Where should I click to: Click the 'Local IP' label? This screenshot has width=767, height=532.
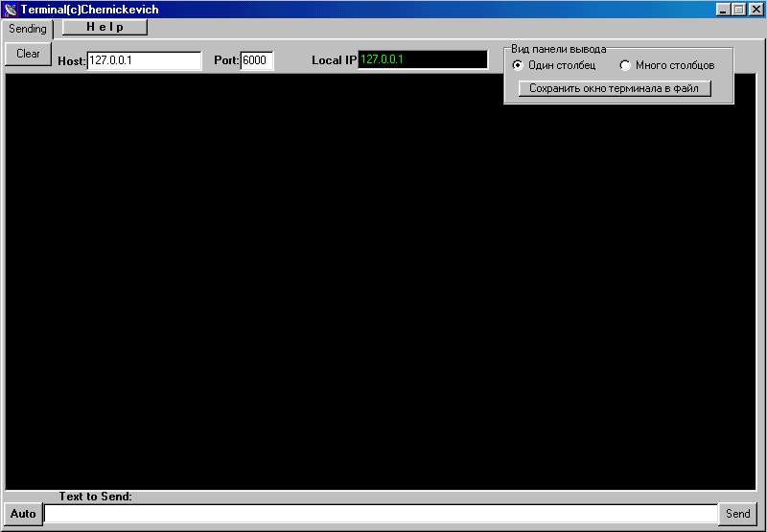[334, 60]
